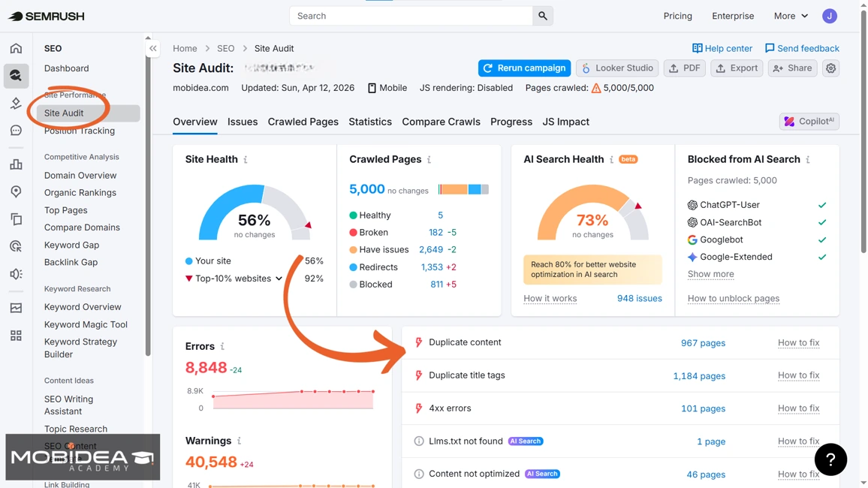
Task: Click the Rerun campaign button
Action: tap(524, 68)
